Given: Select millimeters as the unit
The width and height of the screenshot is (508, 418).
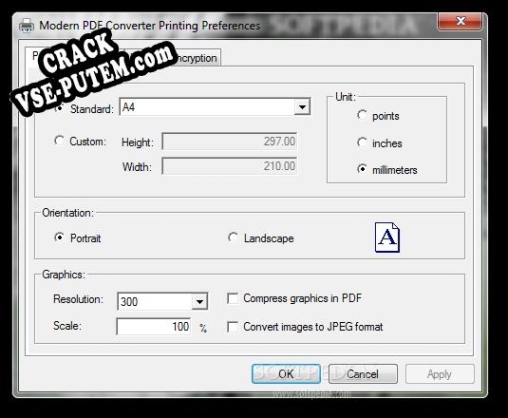Looking at the screenshot, I should point(362,169).
